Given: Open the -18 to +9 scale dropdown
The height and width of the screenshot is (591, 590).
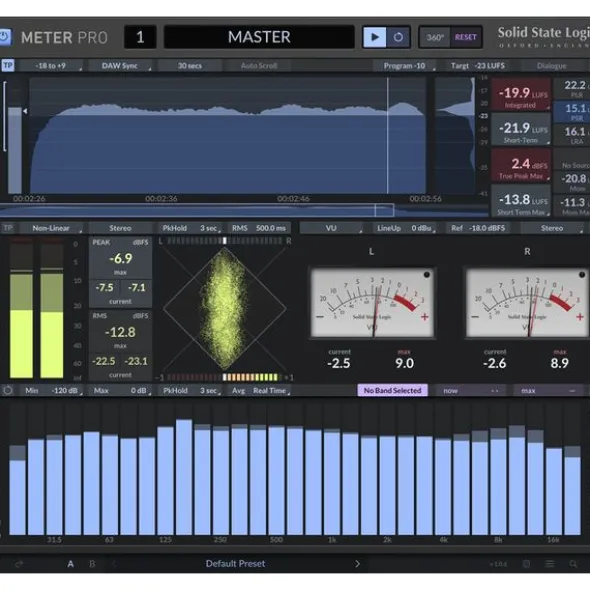Looking at the screenshot, I should tap(51, 66).
